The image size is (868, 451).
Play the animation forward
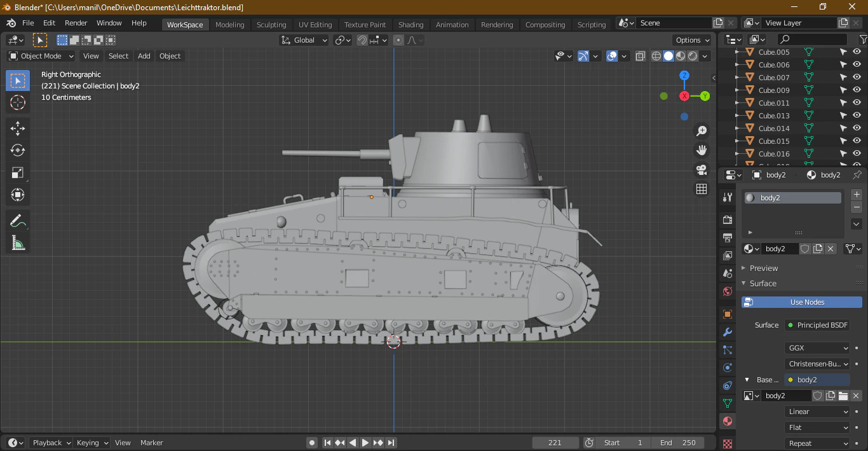point(365,443)
